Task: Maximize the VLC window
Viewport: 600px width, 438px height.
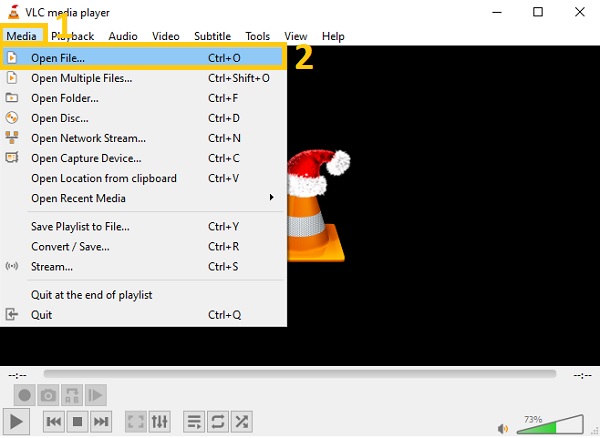Action: tap(538, 12)
